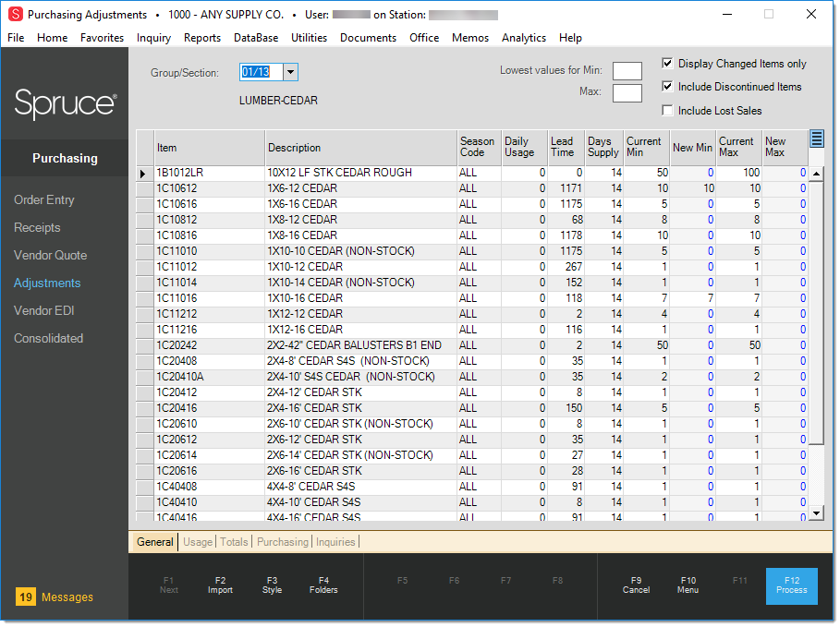
Task: Open the Help menu
Action: point(570,38)
